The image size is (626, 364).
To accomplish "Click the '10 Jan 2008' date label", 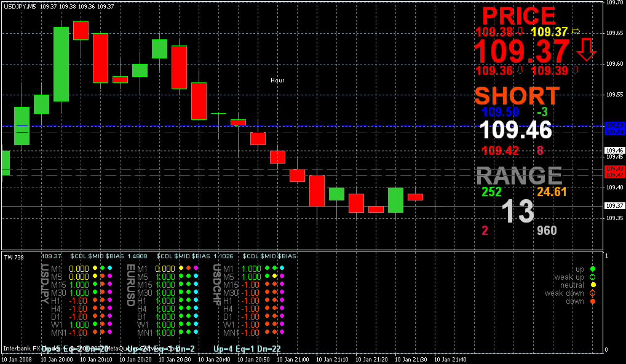I will 17,360.
